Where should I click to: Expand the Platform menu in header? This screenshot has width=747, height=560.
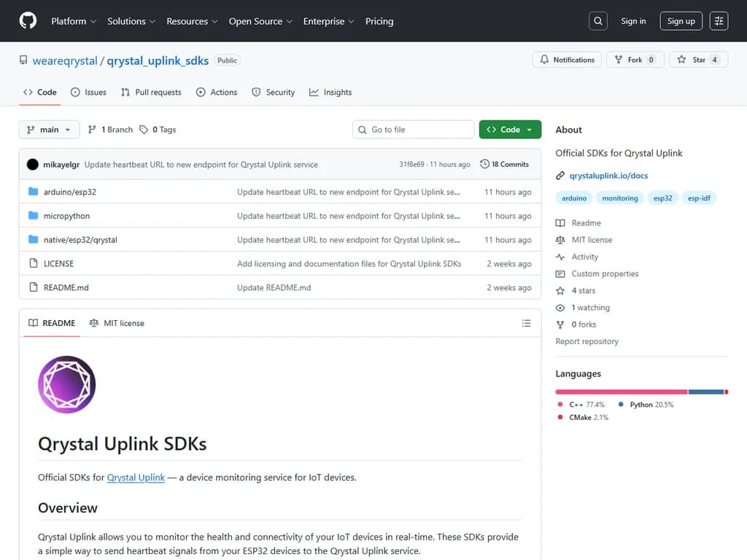coord(74,21)
